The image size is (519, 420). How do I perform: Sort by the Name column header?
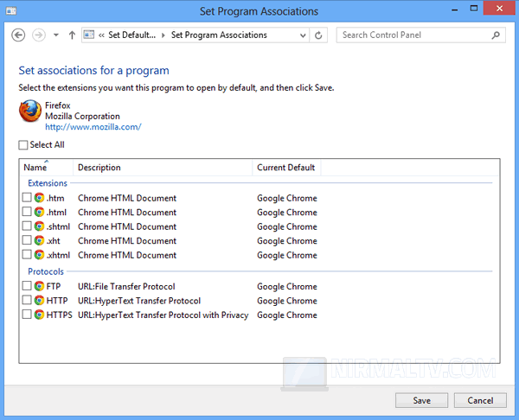(47, 168)
